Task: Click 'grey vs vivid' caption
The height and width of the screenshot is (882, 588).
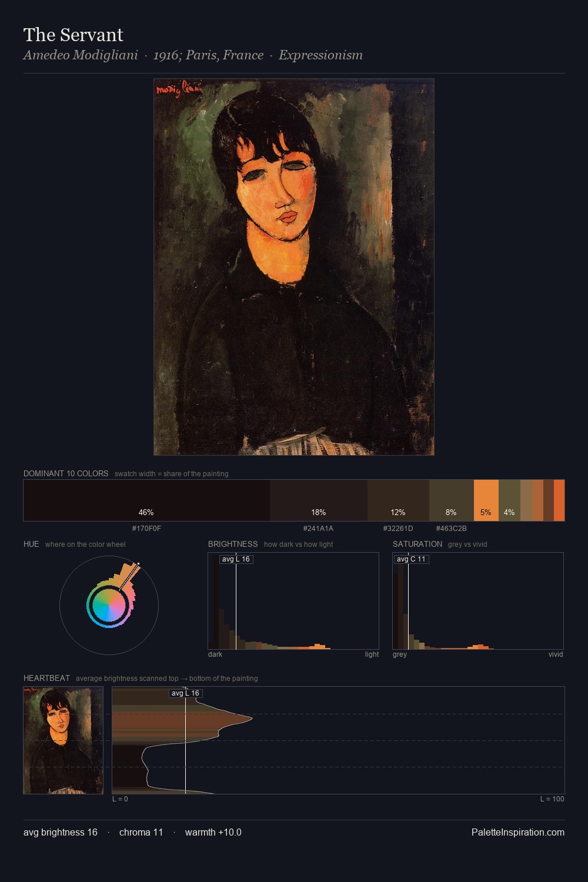Action: (467, 544)
